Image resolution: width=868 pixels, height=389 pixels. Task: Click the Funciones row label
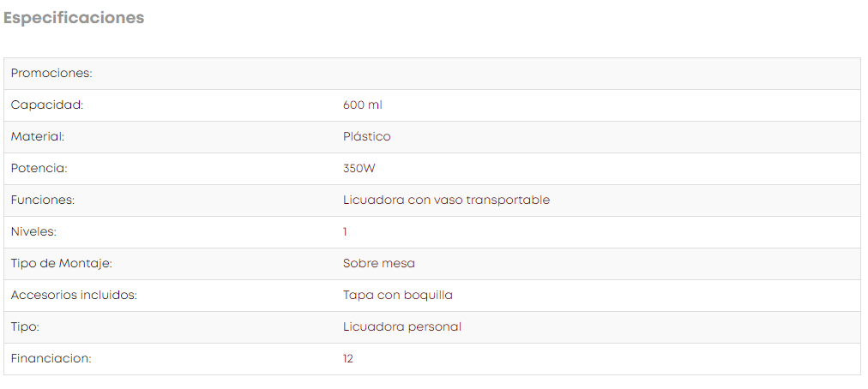coord(43,200)
